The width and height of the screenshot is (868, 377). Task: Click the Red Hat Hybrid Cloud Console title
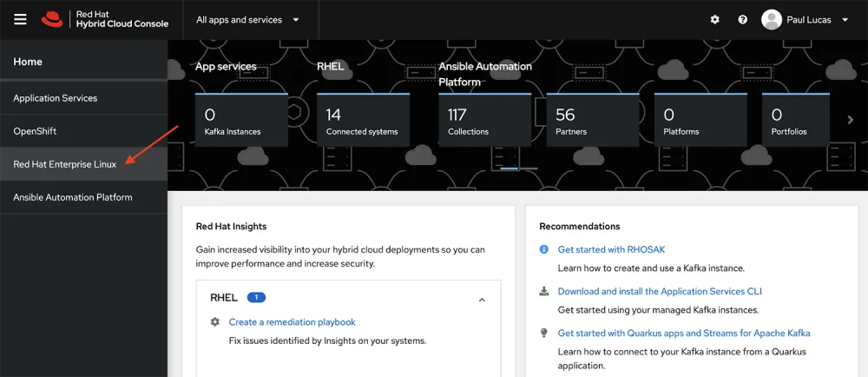click(122, 19)
